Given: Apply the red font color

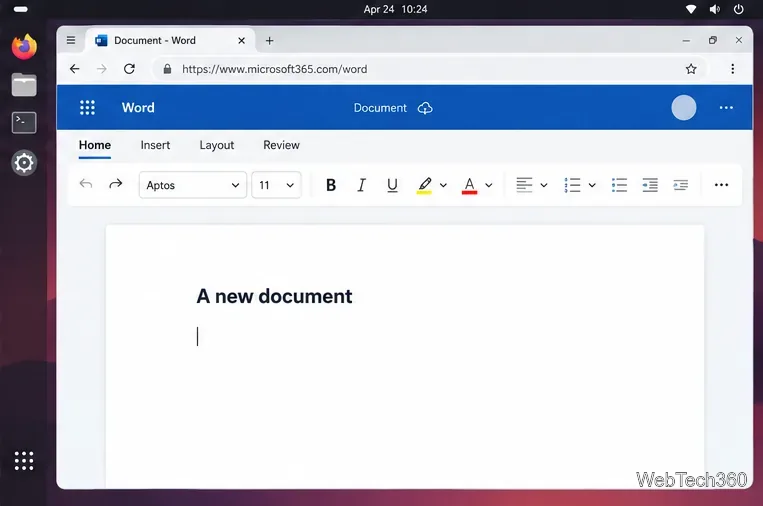Looking at the screenshot, I should coord(470,185).
